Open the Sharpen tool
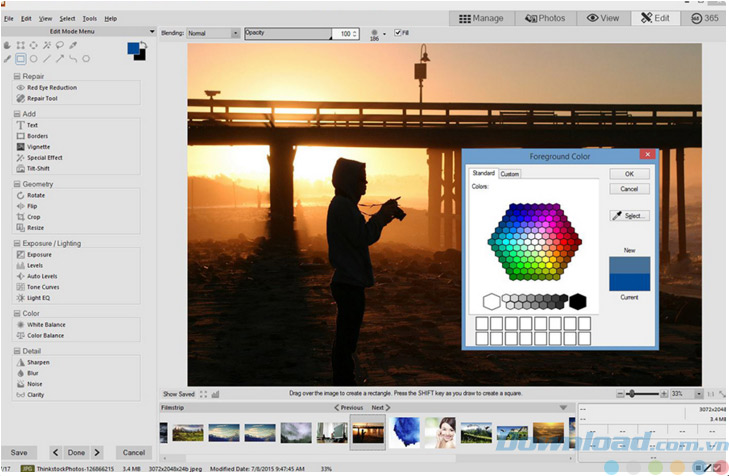 (38, 362)
